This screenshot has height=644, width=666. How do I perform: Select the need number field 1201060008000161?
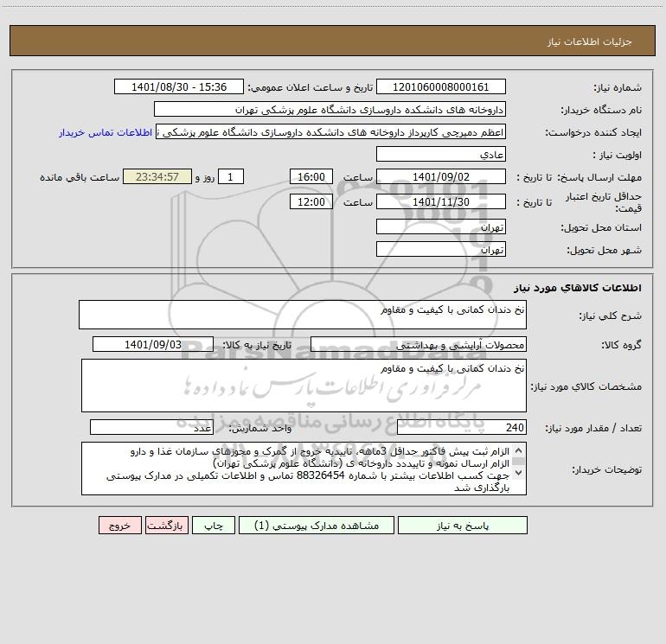point(441,86)
